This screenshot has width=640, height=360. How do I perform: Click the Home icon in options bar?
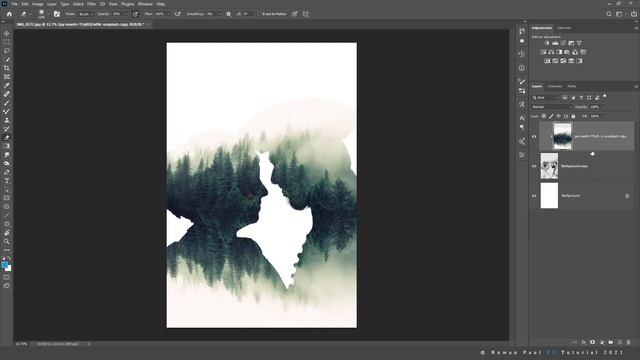point(9,14)
